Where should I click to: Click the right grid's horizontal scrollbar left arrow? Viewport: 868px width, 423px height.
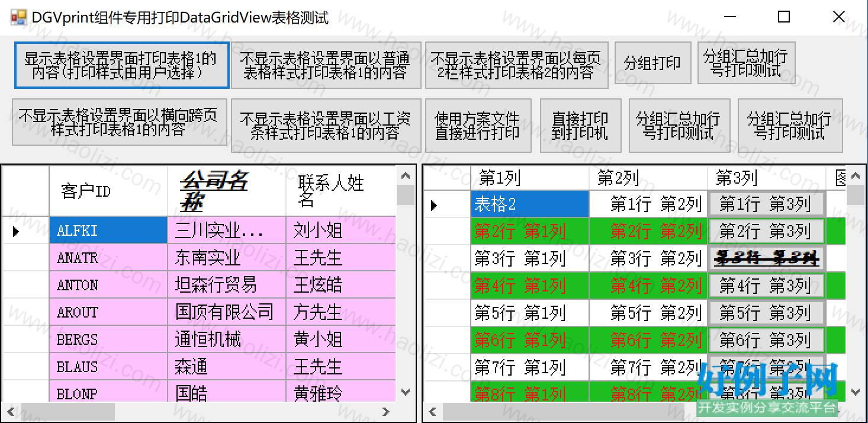click(x=433, y=412)
